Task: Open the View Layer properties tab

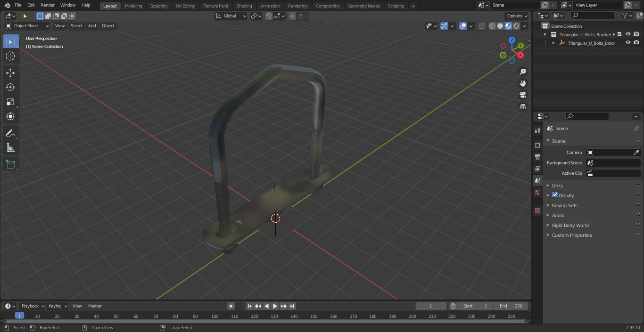Action: click(537, 169)
